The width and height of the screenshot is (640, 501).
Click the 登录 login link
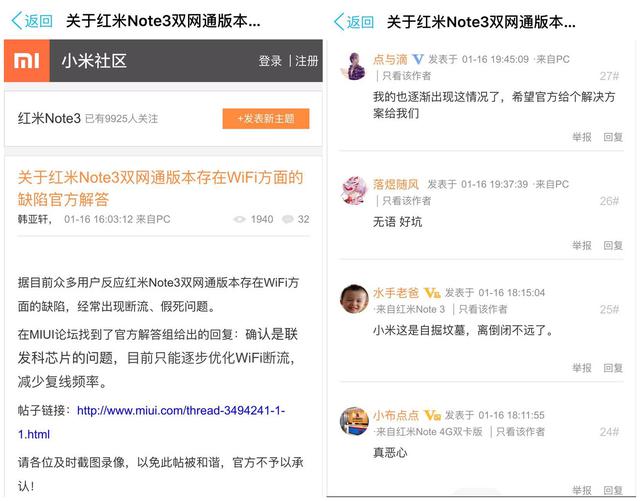[270, 61]
